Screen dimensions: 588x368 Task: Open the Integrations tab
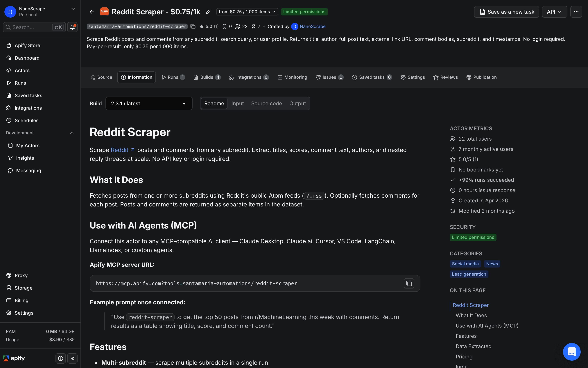(x=249, y=77)
